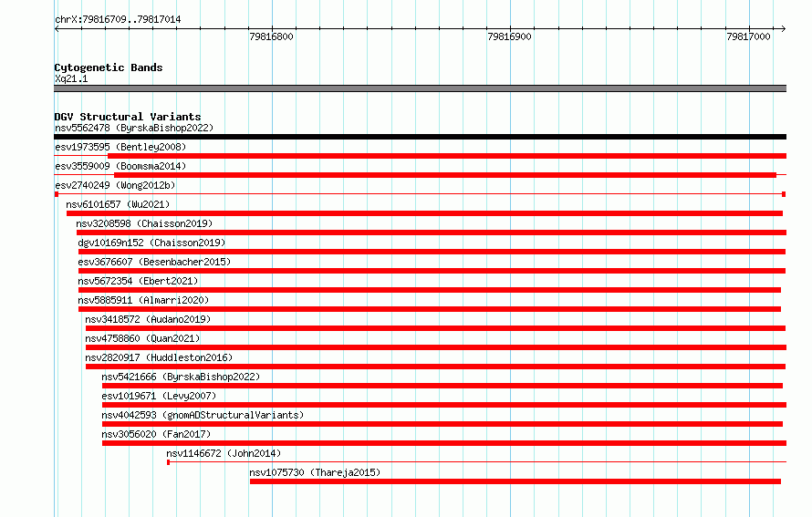Select nsv3418572 (Audano2019) label
Image resolution: width=812 pixels, height=517 pixels.
tap(148, 319)
